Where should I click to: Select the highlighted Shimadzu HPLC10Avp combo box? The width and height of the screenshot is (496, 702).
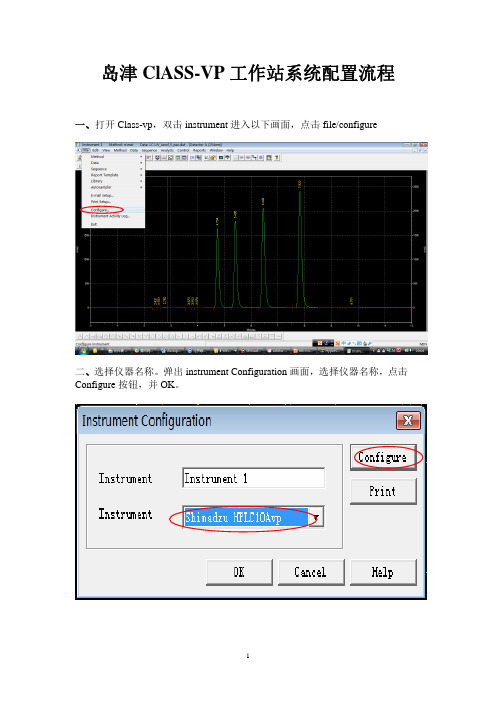[253, 518]
